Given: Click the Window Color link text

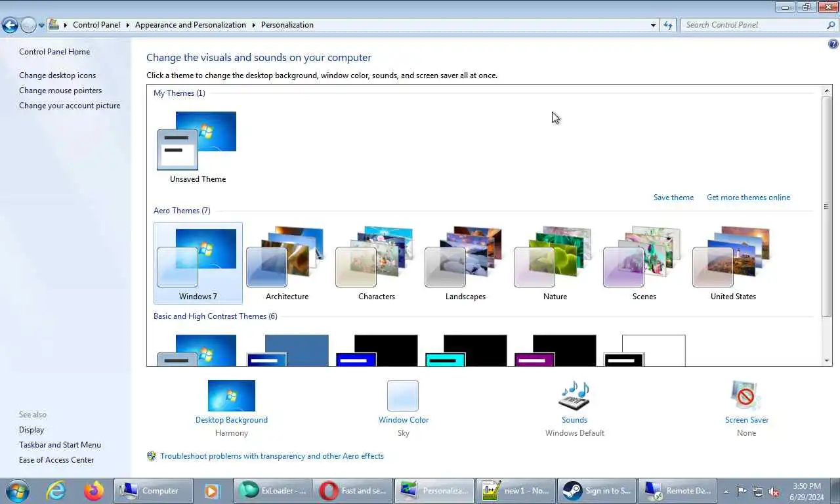Looking at the screenshot, I should pos(404,420).
